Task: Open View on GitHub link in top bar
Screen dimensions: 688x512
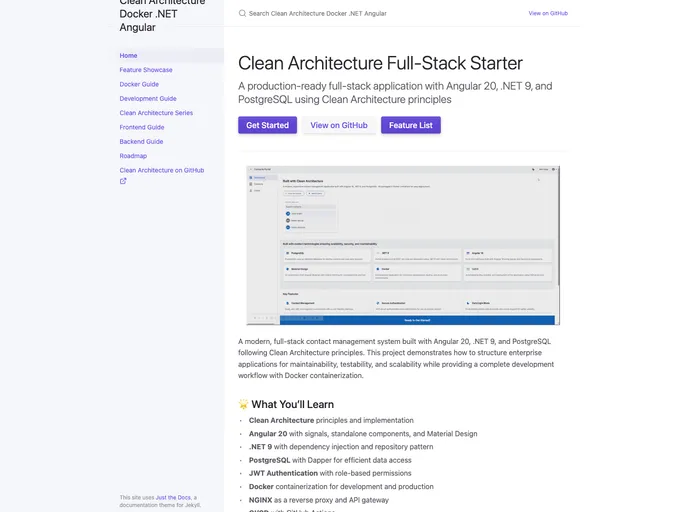Action: (548, 13)
